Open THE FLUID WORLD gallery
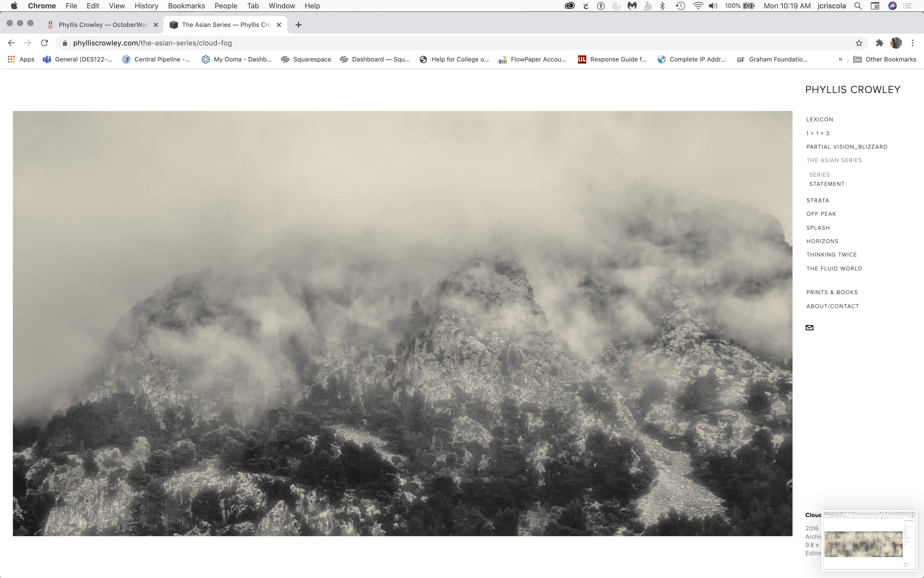This screenshot has width=924, height=578. tap(834, 268)
